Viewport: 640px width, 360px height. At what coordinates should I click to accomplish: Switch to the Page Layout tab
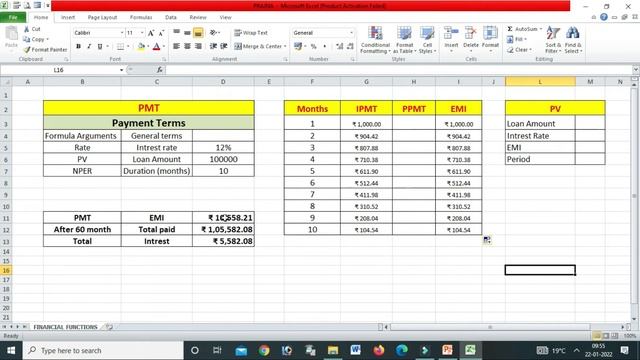(x=102, y=18)
